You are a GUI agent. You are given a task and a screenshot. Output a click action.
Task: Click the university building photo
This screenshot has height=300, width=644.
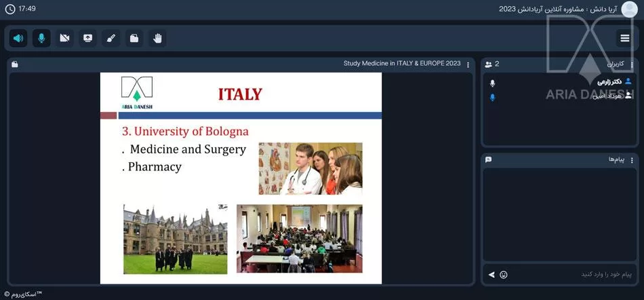coord(176,239)
